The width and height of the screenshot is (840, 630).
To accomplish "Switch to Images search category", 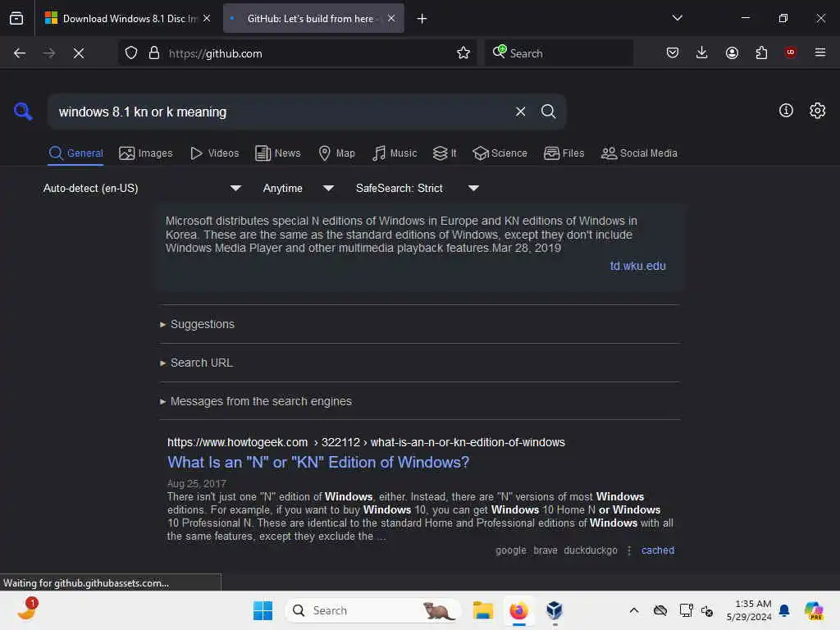I will (x=146, y=153).
